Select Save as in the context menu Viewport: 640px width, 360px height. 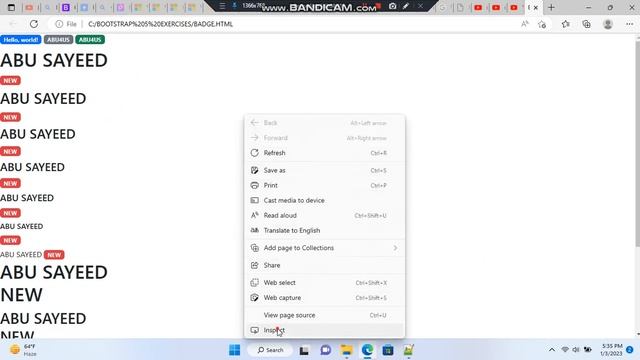324,170
